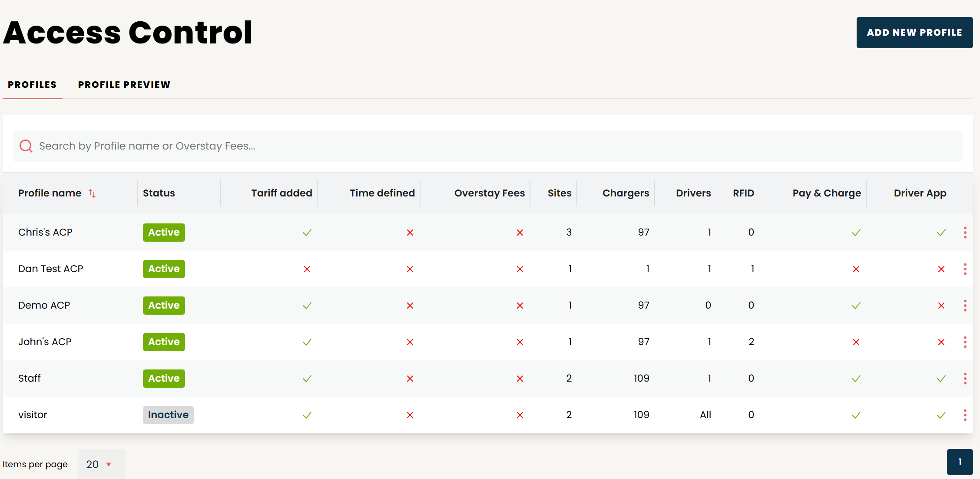The image size is (980, 479).
Task: Open the kebab menu for Chris's ACP row
Action: point(965,232)
